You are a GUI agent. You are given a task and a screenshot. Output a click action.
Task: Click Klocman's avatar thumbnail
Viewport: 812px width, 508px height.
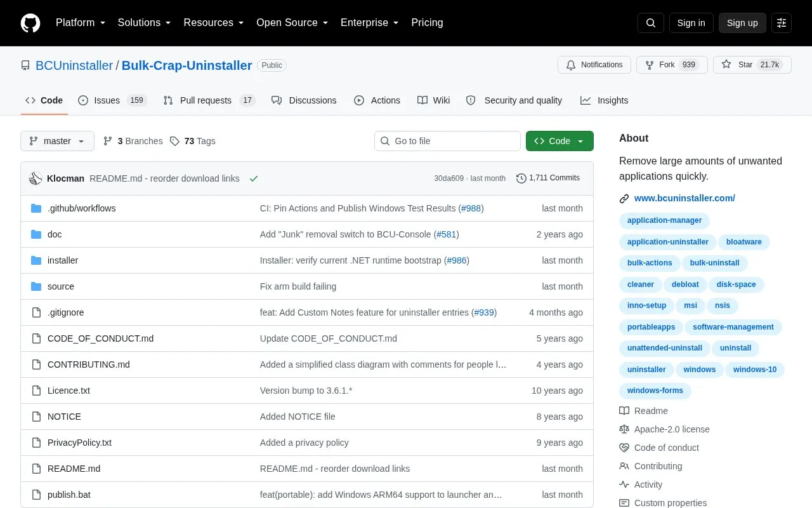36,178
